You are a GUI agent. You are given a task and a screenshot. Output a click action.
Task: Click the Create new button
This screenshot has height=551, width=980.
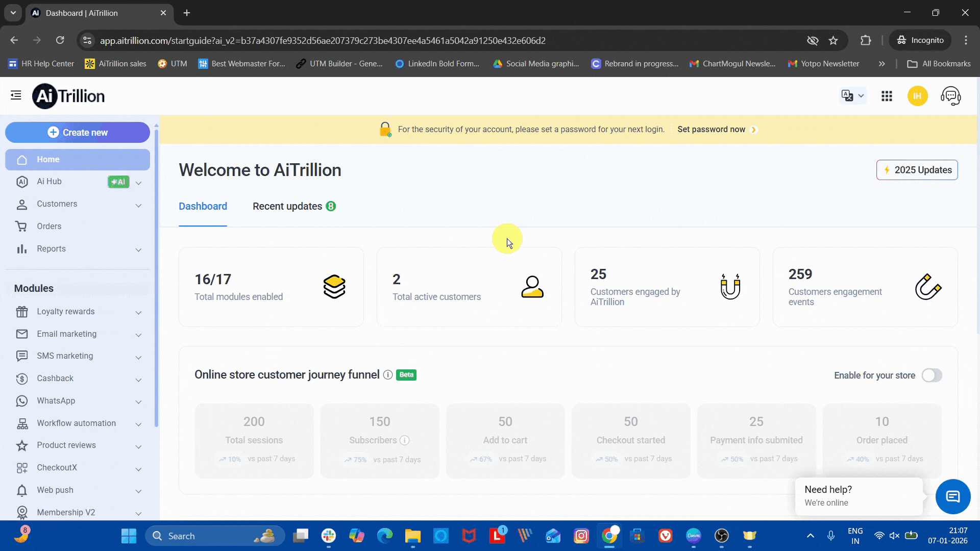(78, 133)
